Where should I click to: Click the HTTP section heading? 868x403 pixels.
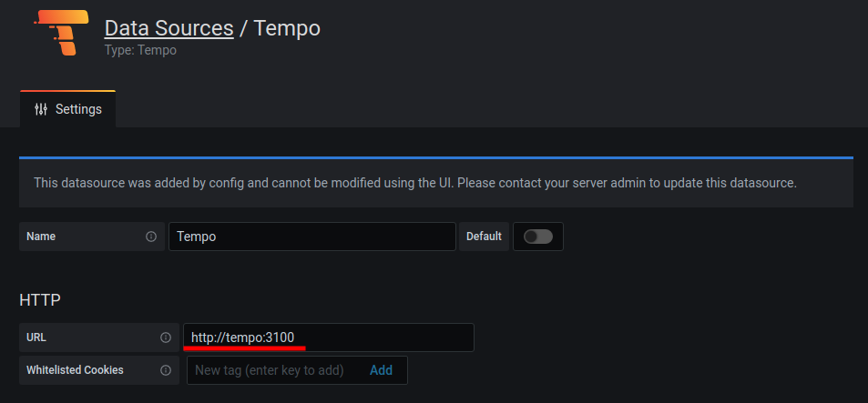40,299
